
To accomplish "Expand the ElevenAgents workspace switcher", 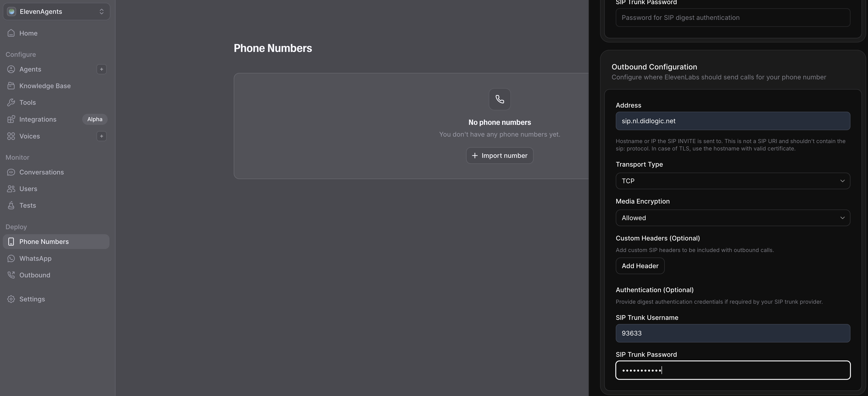I will 56,12.
